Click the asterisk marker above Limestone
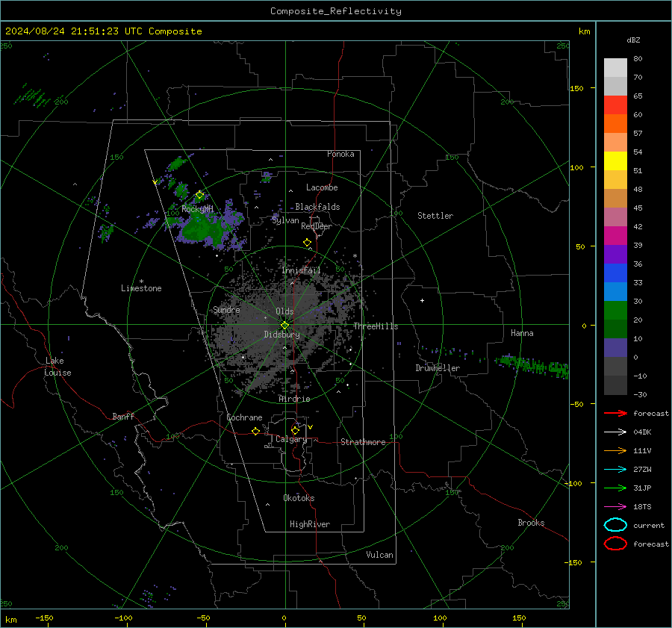Image resolution: width=672 pixels, height=628 pixels. 141,282
